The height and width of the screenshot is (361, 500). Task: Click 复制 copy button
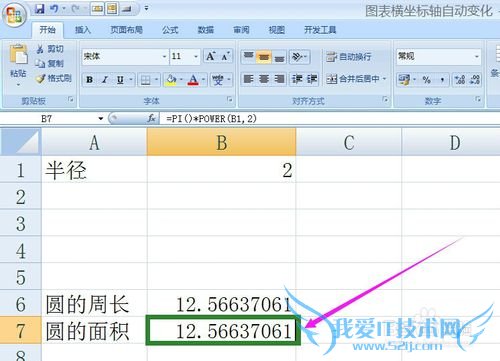50,64
